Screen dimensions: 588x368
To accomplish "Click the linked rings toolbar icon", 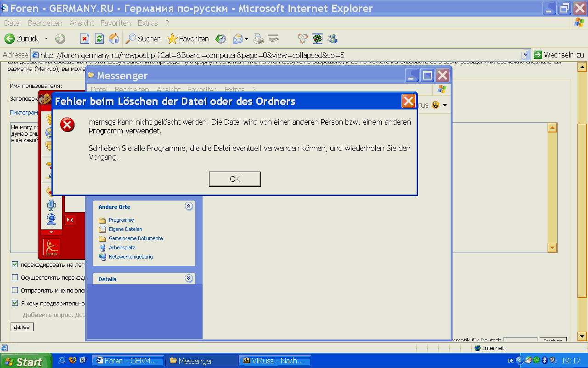I will [x=302, y=39].
